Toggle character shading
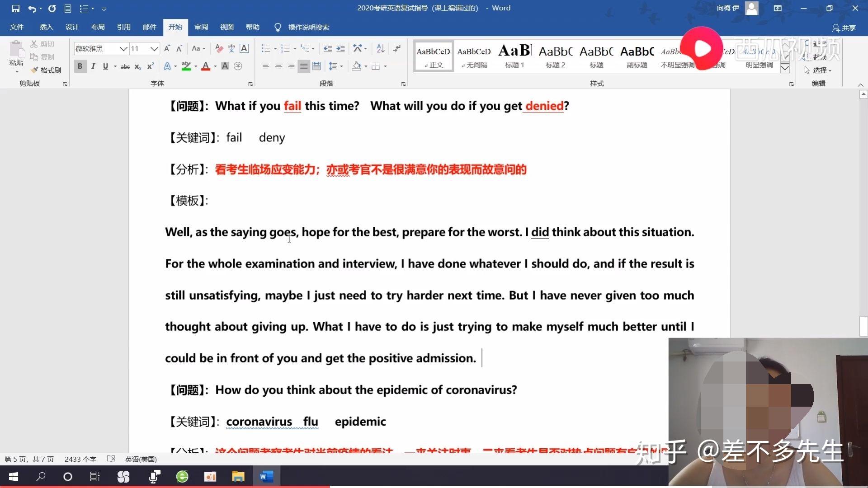Image resolution: width=868 pixels, height=488 pixels. click(x=225, y=66)
